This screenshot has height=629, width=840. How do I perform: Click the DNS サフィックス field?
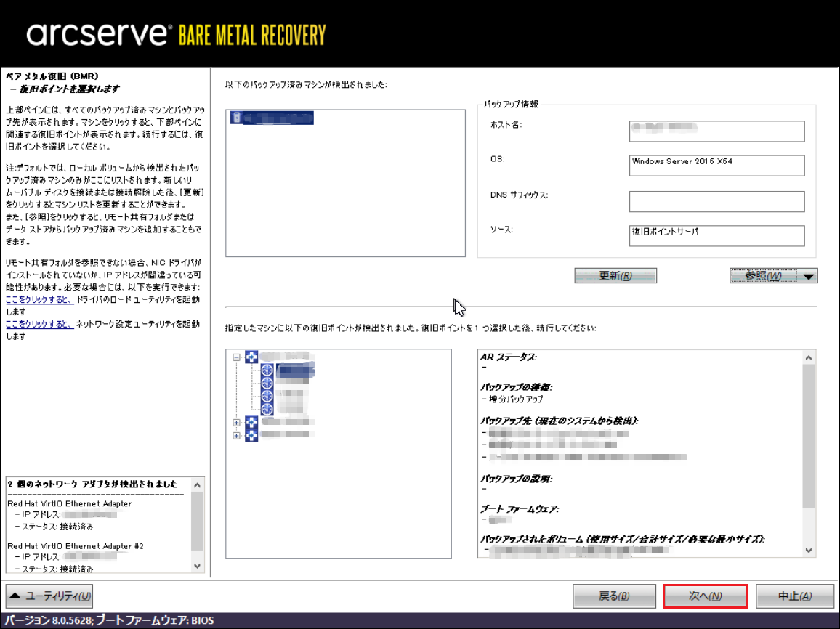pos(716,201)
